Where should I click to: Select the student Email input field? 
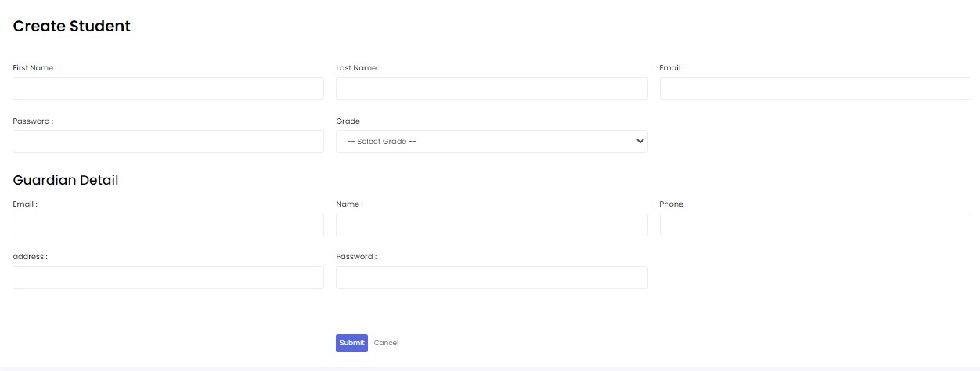point(815,88)
